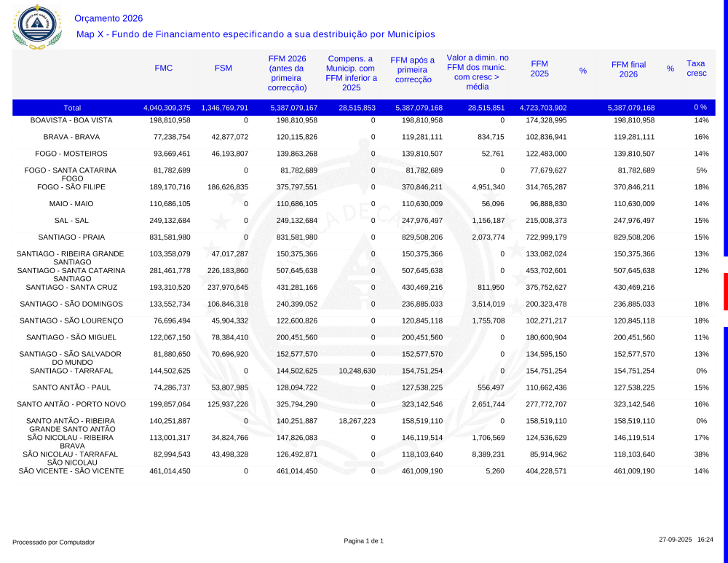Screen dimensions: 728x563
Task: Select the SANTIAGO - TARRAFAL row label
Action: pyautogui.click(x=71, y=371)
